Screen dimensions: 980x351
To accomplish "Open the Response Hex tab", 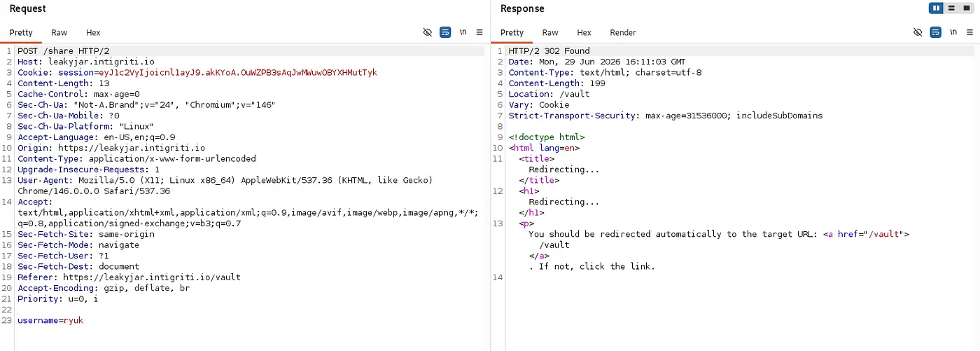I will [x=584, y=32].
